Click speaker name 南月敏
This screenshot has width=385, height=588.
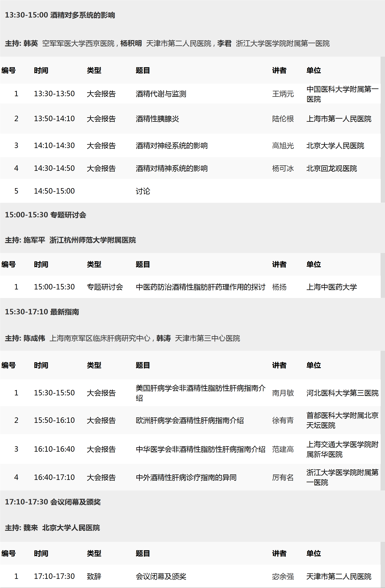point(283,393)
